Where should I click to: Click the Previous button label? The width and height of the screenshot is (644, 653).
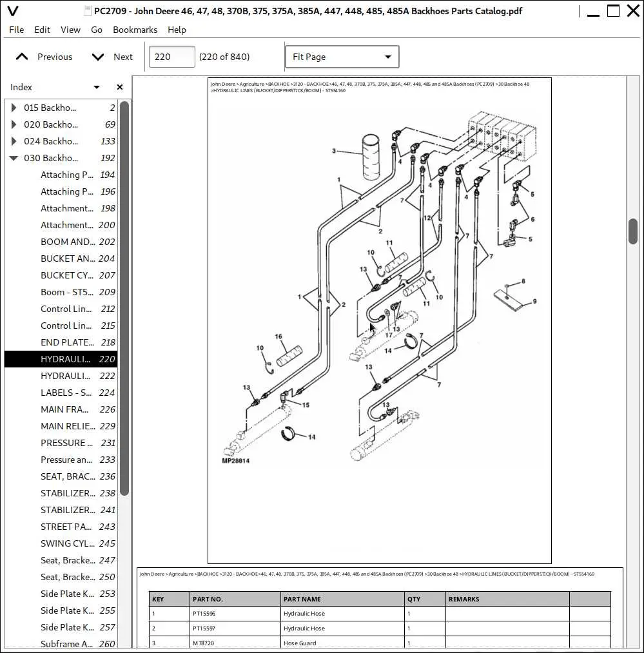click(x=55, y=57)
